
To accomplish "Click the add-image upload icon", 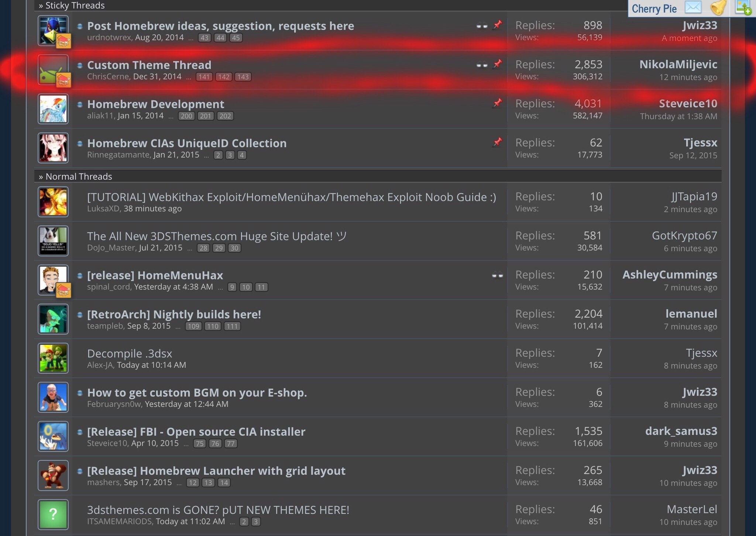I will pyautogui.click(x=743, y=7).
